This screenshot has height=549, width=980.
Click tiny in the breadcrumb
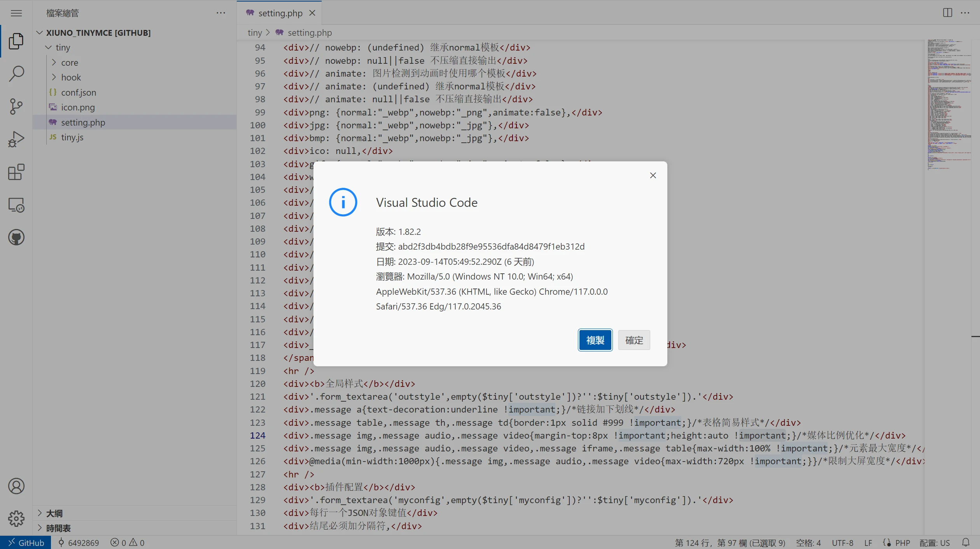point(255,33)
